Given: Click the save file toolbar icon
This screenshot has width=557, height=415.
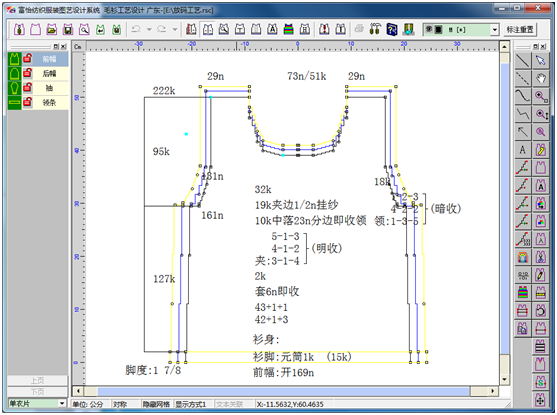Looking at the screenshot, I should [x=68, y=29].
